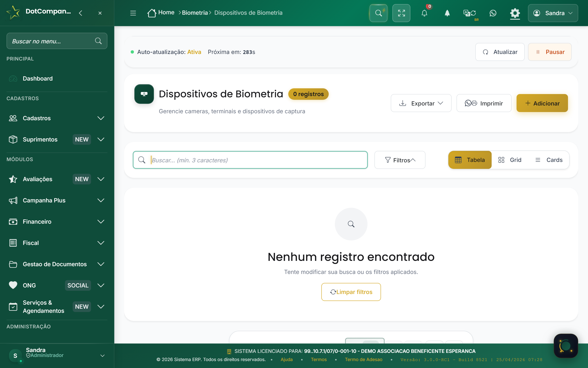This screenshot has height=368, width=588.
Task: Click the Fiscal document icon
Action: coord(13,243)
